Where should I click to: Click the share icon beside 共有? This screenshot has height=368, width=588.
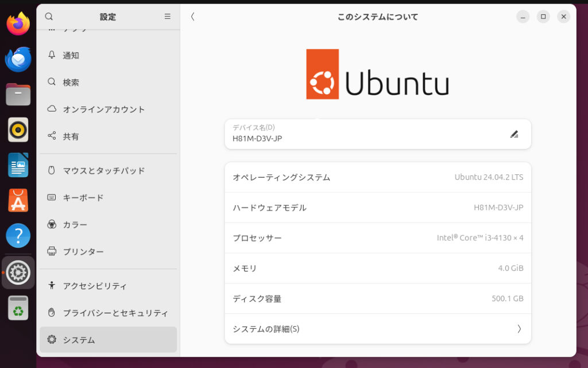pyautogui.click(x=52, y=136)
